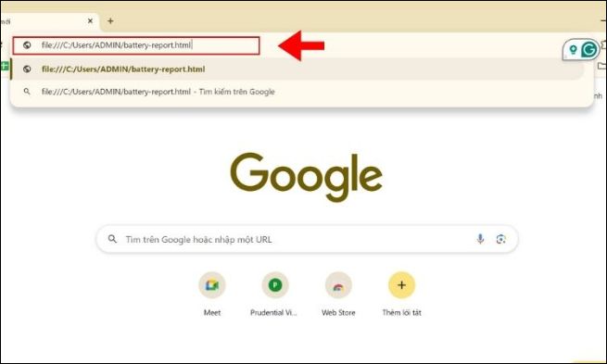Screen dimensions: 607x364
Task: Select the battery-report.html URL suggestion
Action: pos(297,69)
